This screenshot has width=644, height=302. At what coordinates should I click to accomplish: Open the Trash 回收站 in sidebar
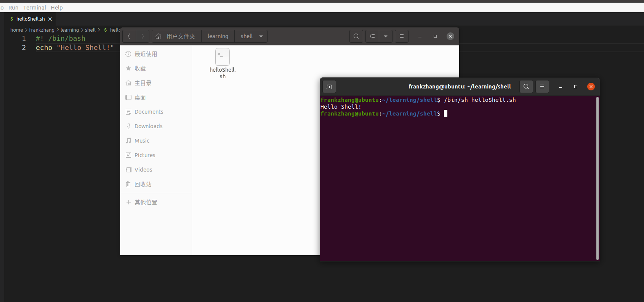tap(143, 185)
